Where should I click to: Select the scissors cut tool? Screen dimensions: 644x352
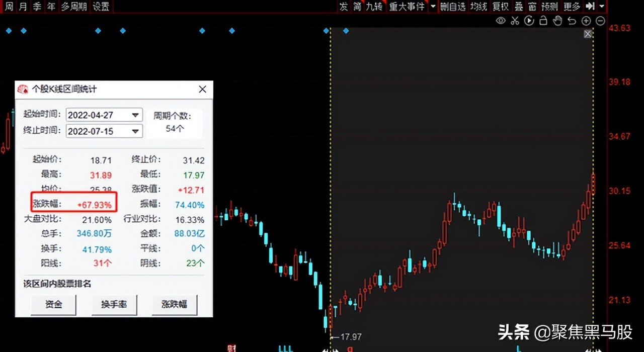(515, 20)
